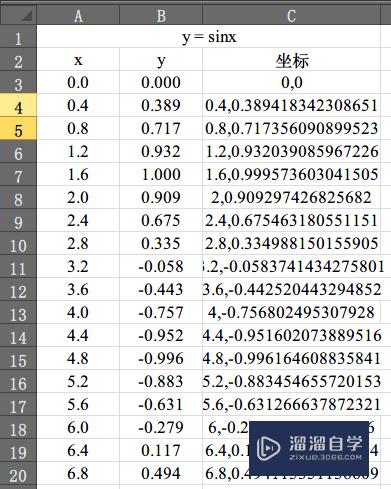
Task: Select x value 1.2 cell
Action: [78, 151]
